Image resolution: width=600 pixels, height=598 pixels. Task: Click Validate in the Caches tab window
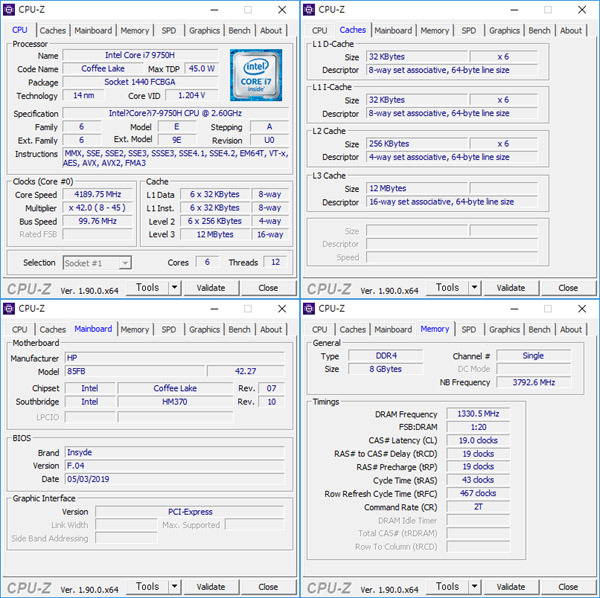(511, 288)
